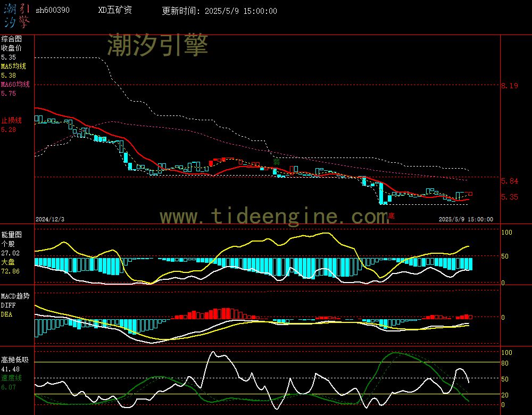Click the DIFF legend label

click(x=8, y=305)
